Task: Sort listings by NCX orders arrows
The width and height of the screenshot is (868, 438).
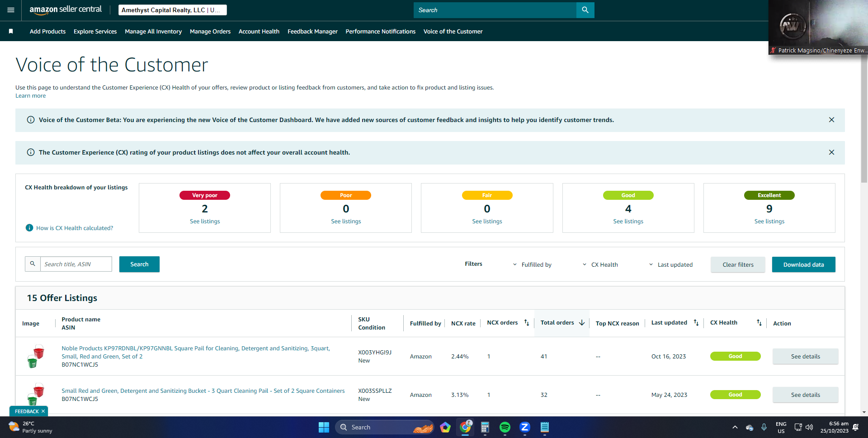Action: tap(527, 323)
